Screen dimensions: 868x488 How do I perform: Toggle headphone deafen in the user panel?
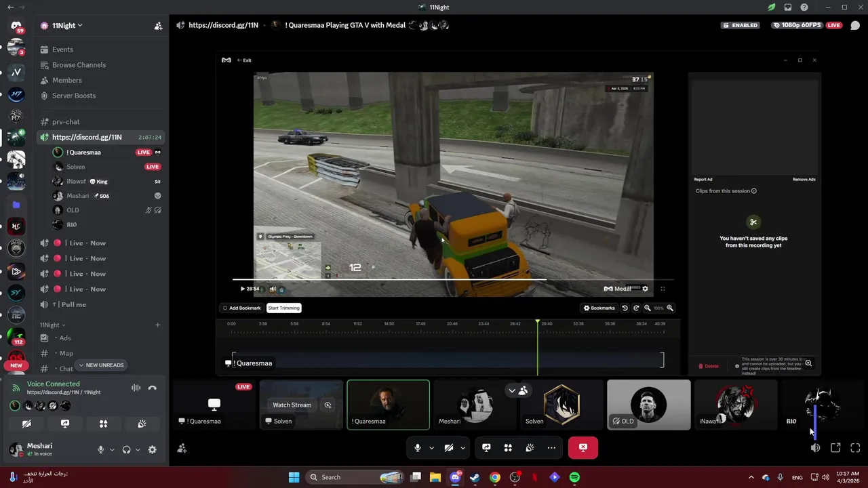click(x=126, y=449)
